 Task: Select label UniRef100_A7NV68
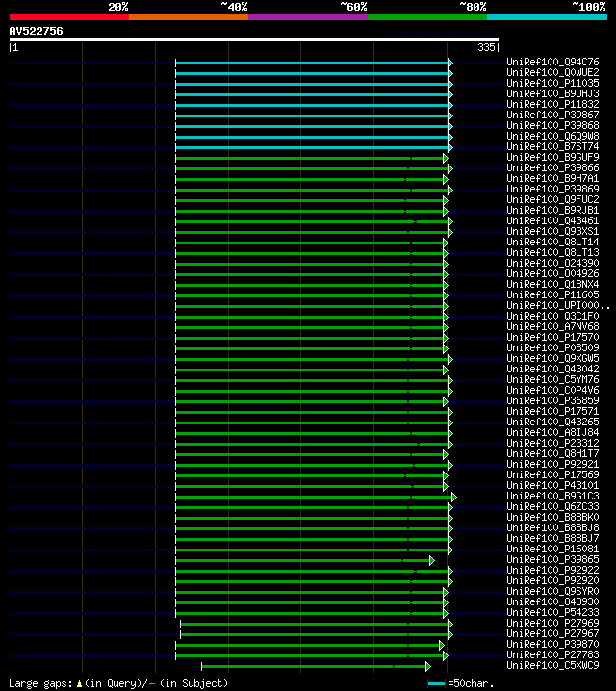[x=552, y=326]
